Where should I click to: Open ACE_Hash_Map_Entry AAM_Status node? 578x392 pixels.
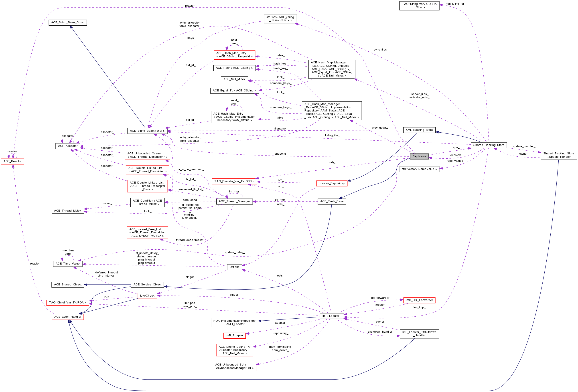click(234, 117)
